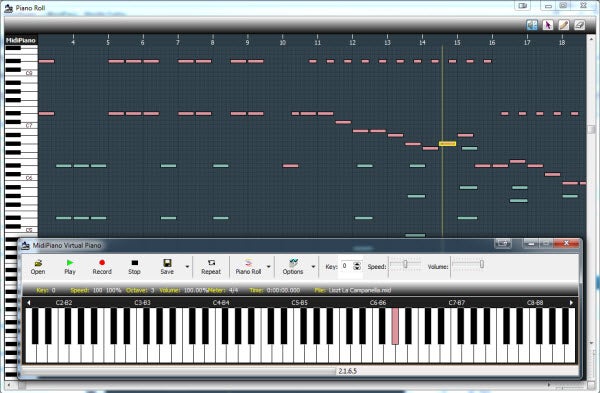Expand the Save dropdown arrow
Screen dimensions: 600x393
tap(187, 267)
